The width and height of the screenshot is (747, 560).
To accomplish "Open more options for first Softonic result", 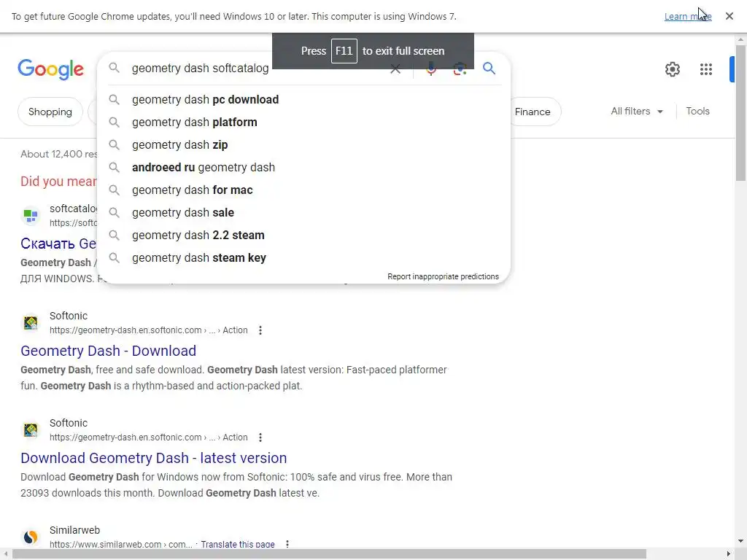I will tap(260, 330).
